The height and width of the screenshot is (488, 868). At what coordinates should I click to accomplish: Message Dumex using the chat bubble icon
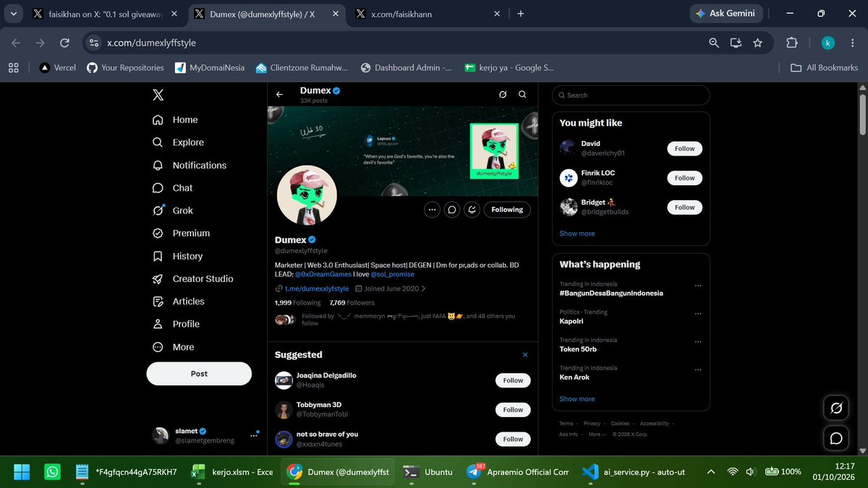tap(451, 210)
